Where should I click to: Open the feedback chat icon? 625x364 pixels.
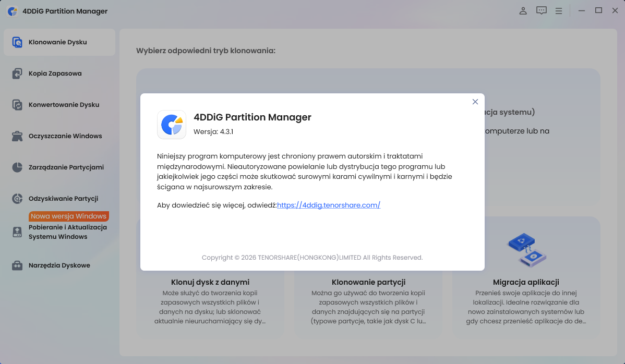[542, 11]
